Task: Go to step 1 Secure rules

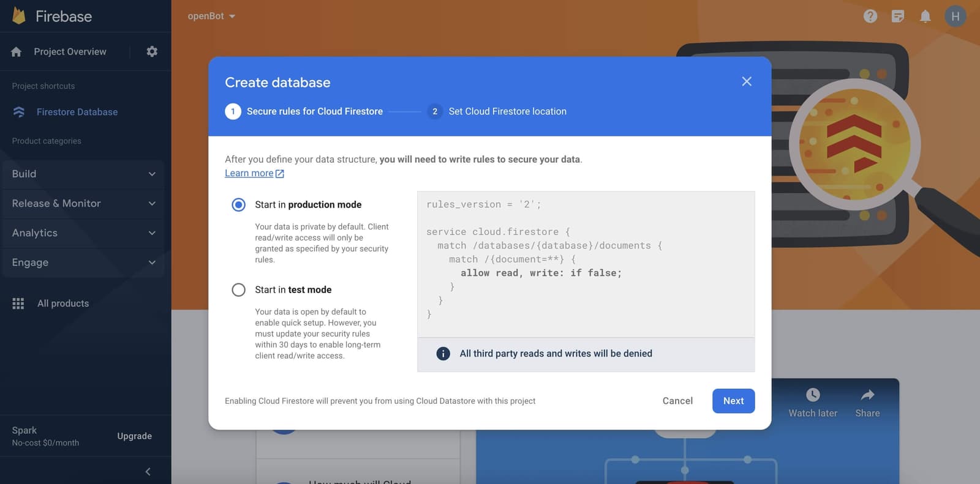Action: pyautogui.click(x=304, y=111)
